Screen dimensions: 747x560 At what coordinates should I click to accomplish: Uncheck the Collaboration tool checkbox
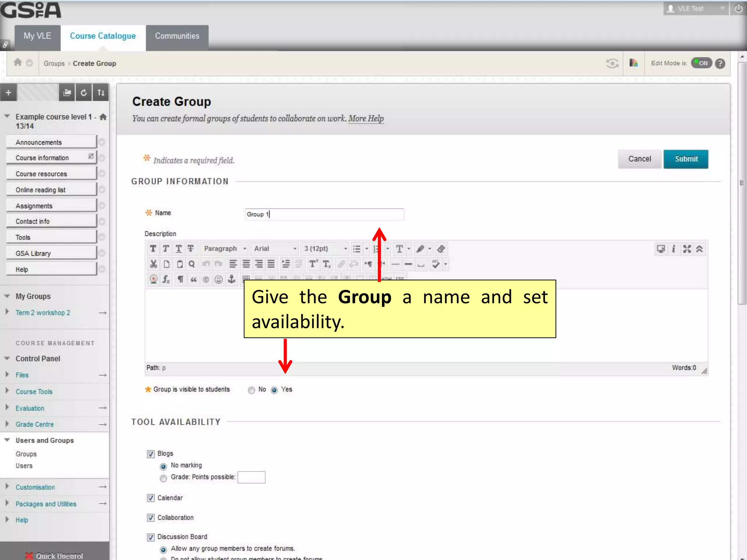[x=151, y=518]
